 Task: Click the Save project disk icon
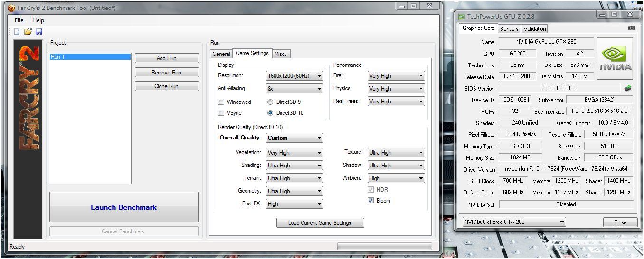[x=39, y=32]
